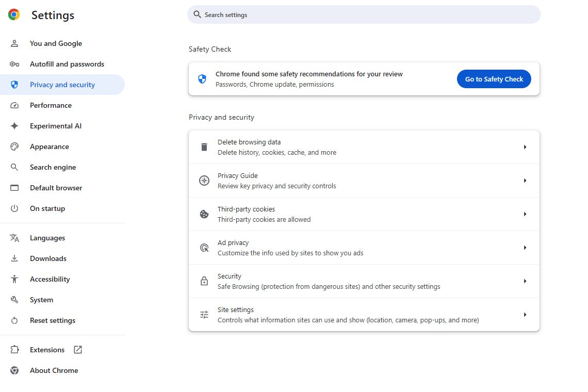Viewport: 588px width, 392px height.
Task: Click the speedometer Performance icon
Action: tap(14, 105)
